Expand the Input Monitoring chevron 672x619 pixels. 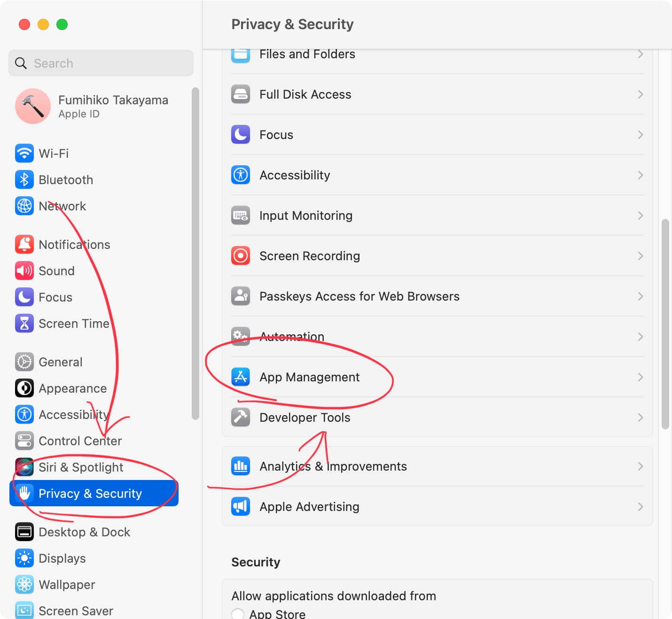[x=640, y=216]
